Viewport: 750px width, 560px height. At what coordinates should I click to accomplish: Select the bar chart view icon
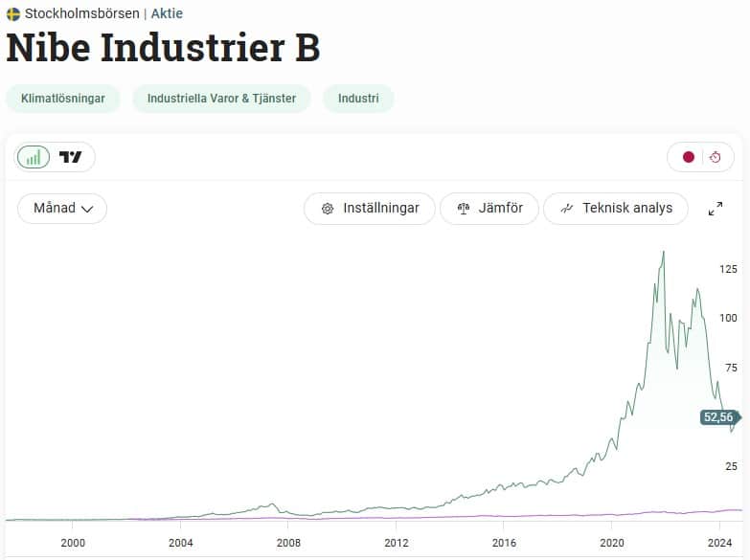[34, 157]
